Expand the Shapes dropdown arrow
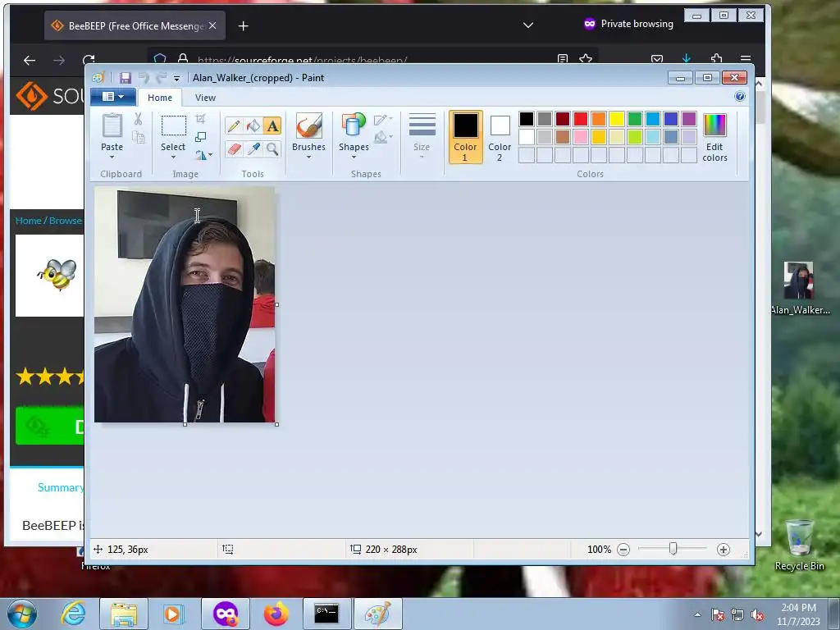Image resolution: width=840 pixels, height=630 pixels. (x=354, y=157)
